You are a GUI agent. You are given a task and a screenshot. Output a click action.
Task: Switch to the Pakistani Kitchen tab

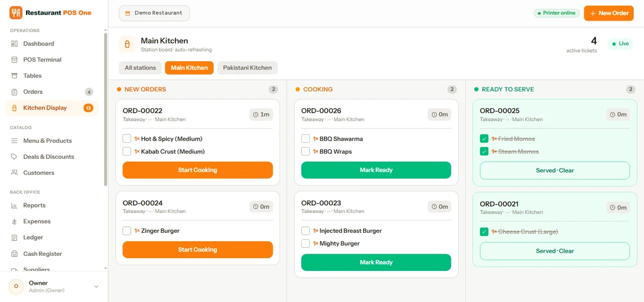tap(247, 68)
